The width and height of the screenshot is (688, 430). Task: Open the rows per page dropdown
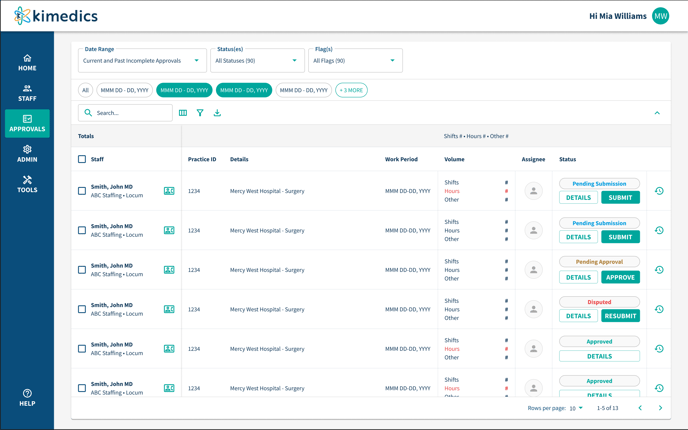576,408
